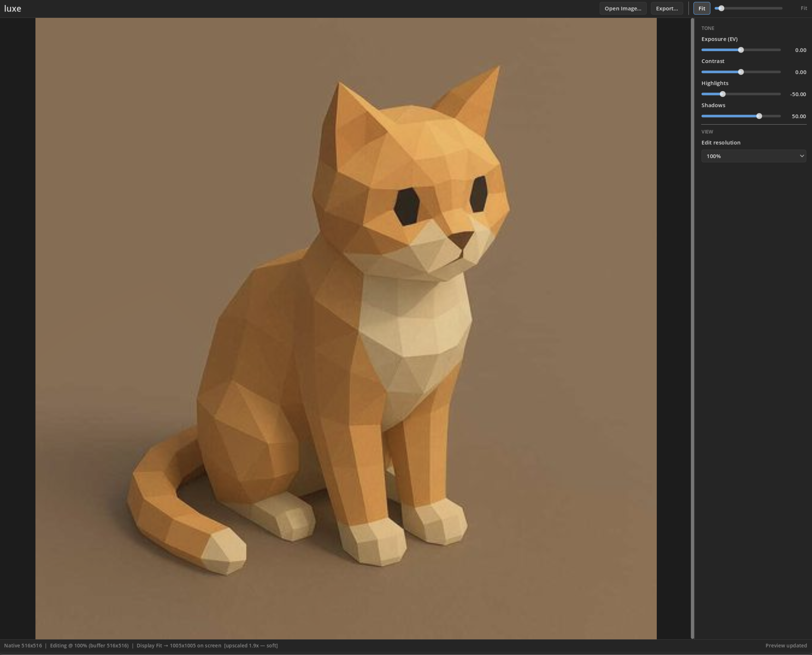Screen dimensions: 812x655
Task: Click the Exposure value 0.00
Action: coord(800,50)
